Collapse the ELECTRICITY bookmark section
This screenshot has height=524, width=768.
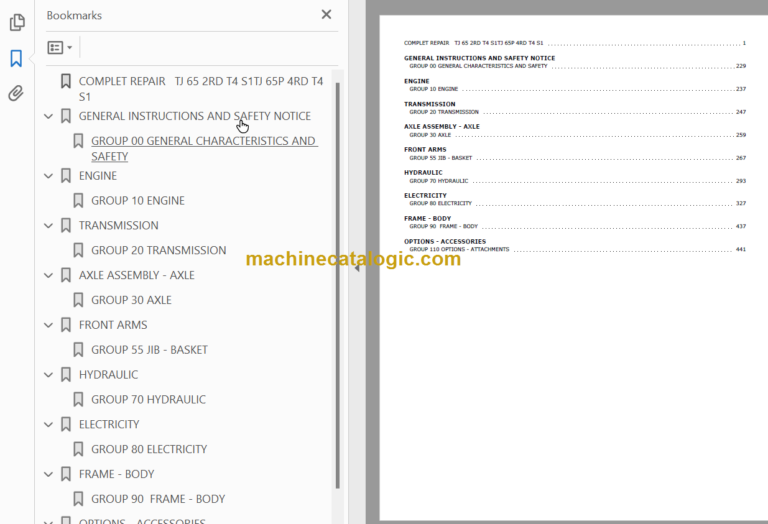point(48,425)
